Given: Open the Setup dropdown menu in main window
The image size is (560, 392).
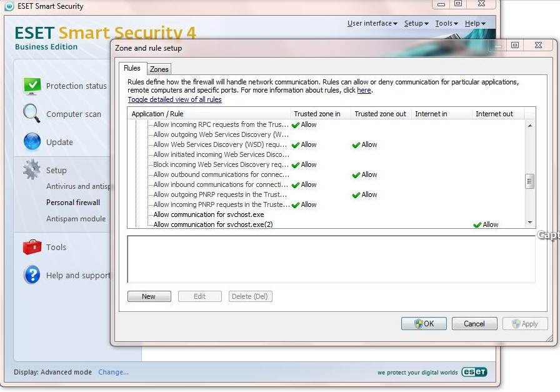Looking at the screenshot, I should tap(416, 23).
